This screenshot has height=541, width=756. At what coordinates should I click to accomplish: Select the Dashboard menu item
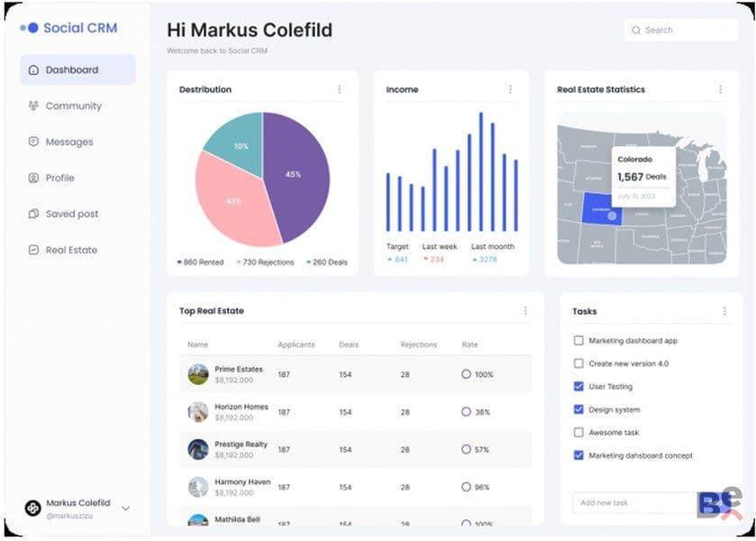point(77,69)
